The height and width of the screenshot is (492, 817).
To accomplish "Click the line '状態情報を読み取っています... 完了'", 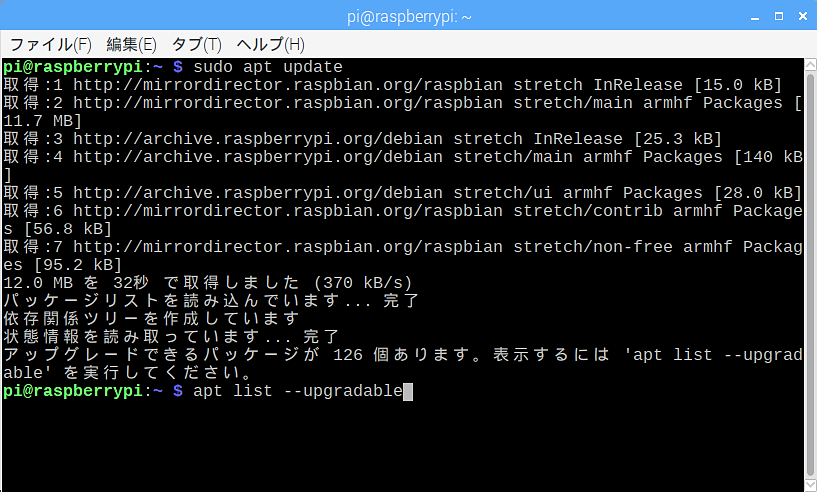I will click(x=171, y=337).
